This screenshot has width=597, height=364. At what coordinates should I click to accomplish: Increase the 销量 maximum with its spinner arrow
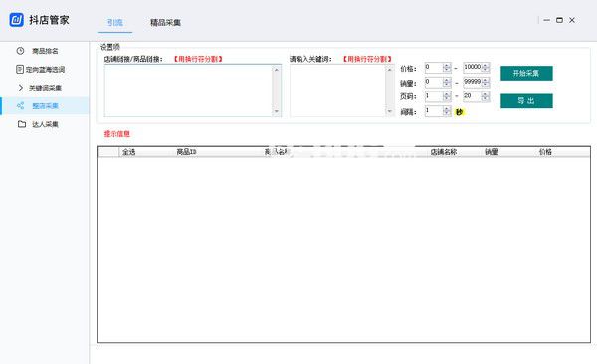pos(486,80)
